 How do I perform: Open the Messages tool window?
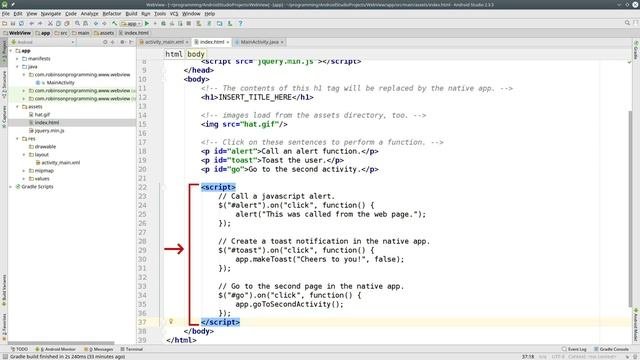click(98, 349)
